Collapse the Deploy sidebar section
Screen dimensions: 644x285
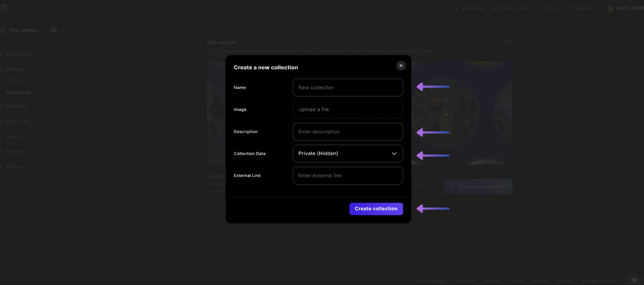(x=63, y=69)
